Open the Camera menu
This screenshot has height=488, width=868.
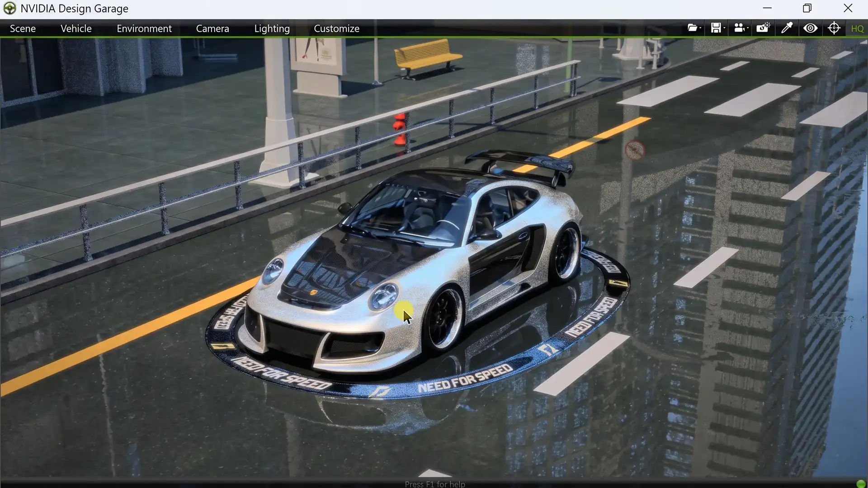pos(212,28)
